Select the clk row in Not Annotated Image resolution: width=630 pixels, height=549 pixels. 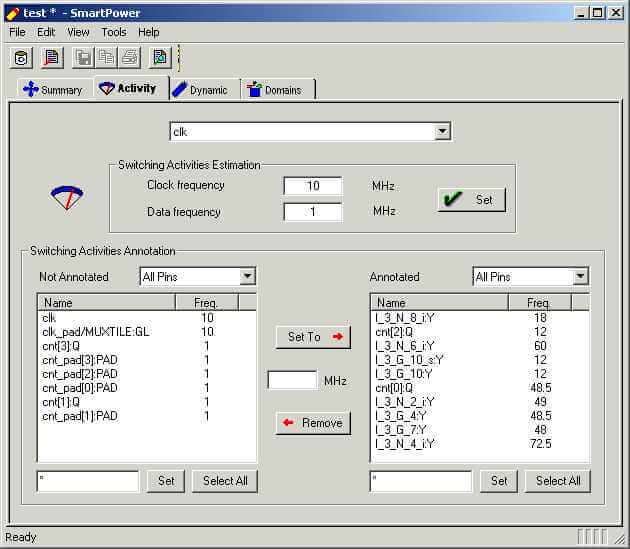click(147, 318)
